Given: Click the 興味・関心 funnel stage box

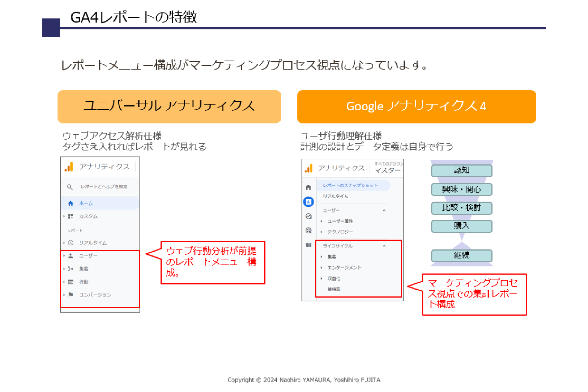Looking at the screenshot, I should 462,189.
